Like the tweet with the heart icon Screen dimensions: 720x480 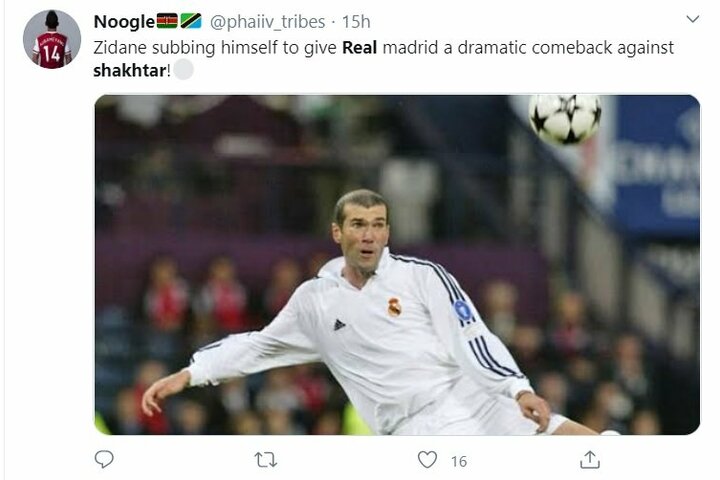[427, 459]
